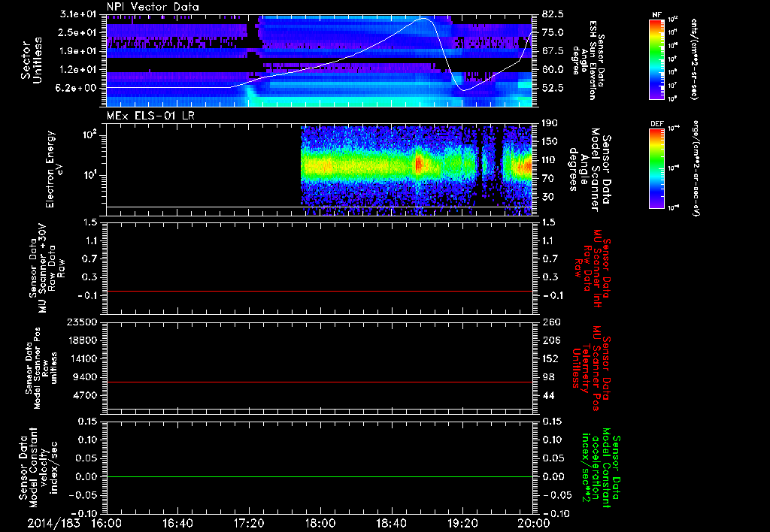Viewport: 770px width, 532px height.
Task: Click the 60.0 degree elevation tick
Action: [553, 70]
